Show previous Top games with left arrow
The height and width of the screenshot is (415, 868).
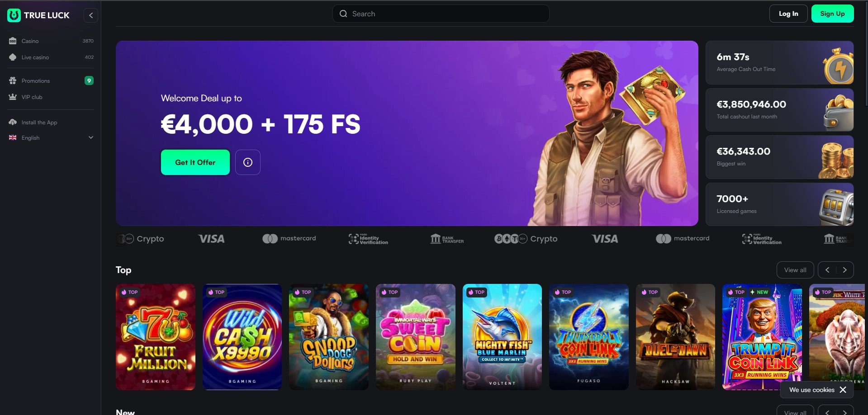click(827, 270)
